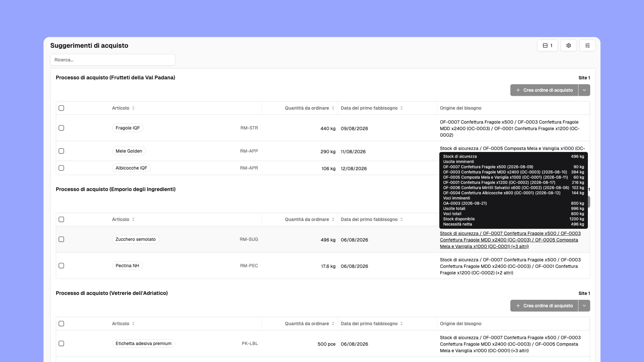Select all rows in Vetrerie dell'Adriatico table
The width and height of the screenshot is (644, 362).
(x=61, y=323)
